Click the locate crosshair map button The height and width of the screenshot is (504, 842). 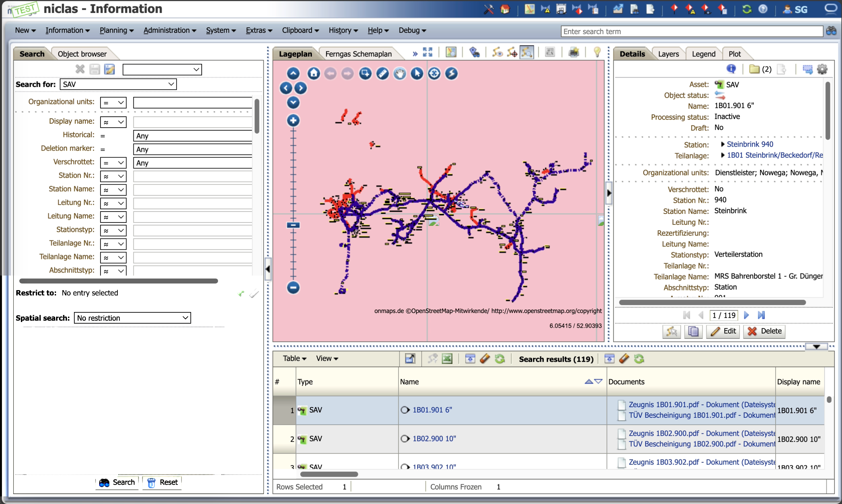(x=434, y=73)
